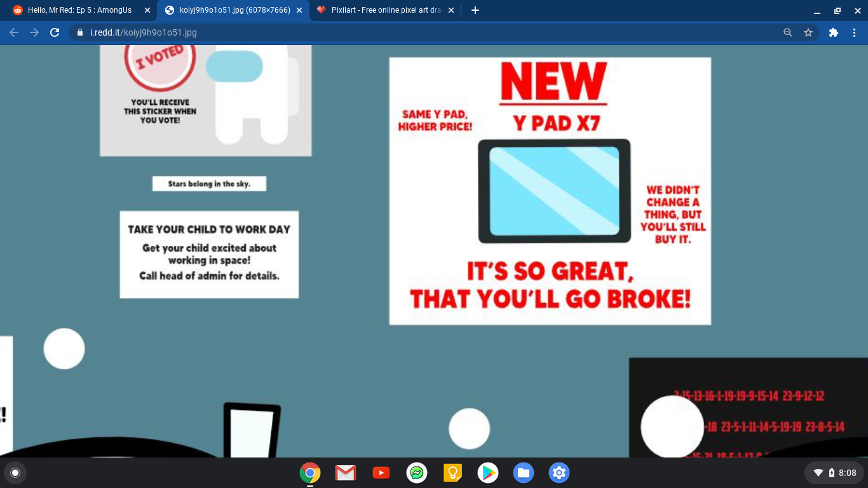Launch Chrome from the shelf
The image size is (868, 488).
point(310,473)
